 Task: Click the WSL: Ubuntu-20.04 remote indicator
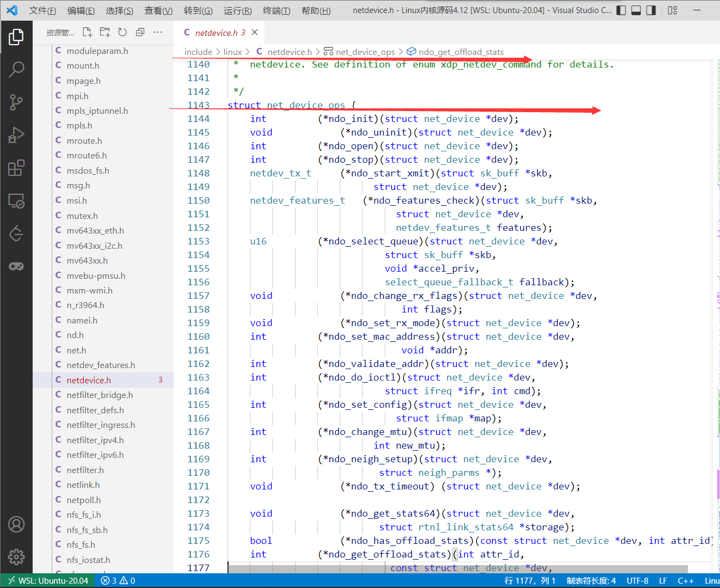[x=48, y=580]
